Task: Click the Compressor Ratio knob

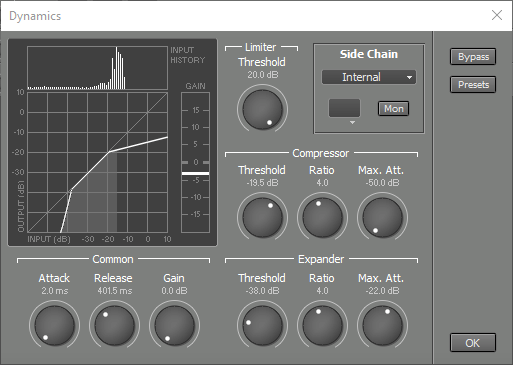Action: pyautogui.click(x=322, y=218)
